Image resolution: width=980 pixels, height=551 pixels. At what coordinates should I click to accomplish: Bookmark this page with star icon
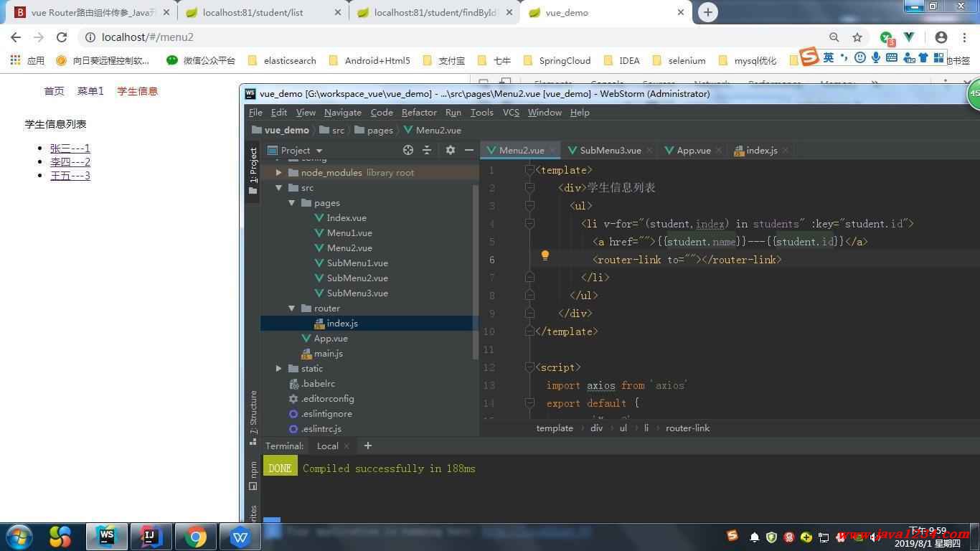pos(857,37)
